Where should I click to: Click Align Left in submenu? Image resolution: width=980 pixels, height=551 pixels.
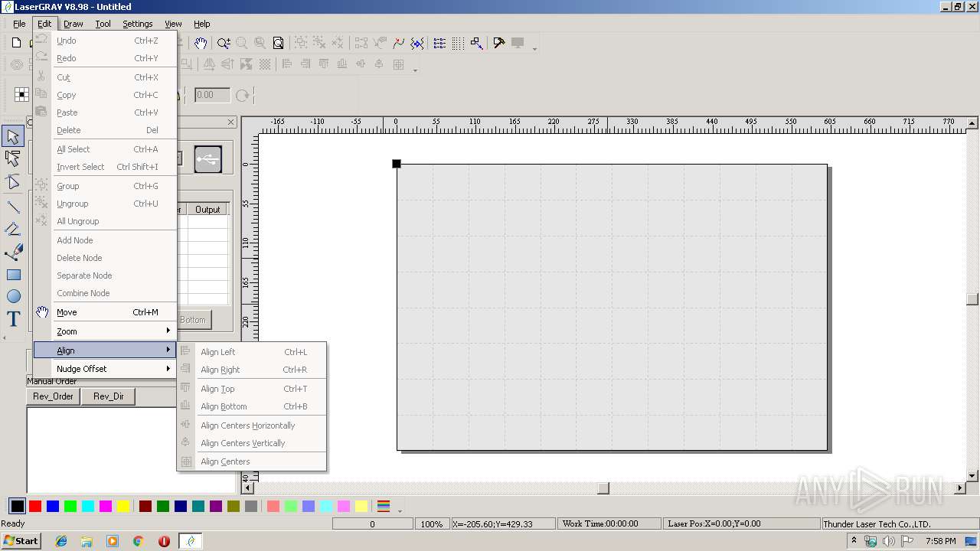(x=252, y=352)
